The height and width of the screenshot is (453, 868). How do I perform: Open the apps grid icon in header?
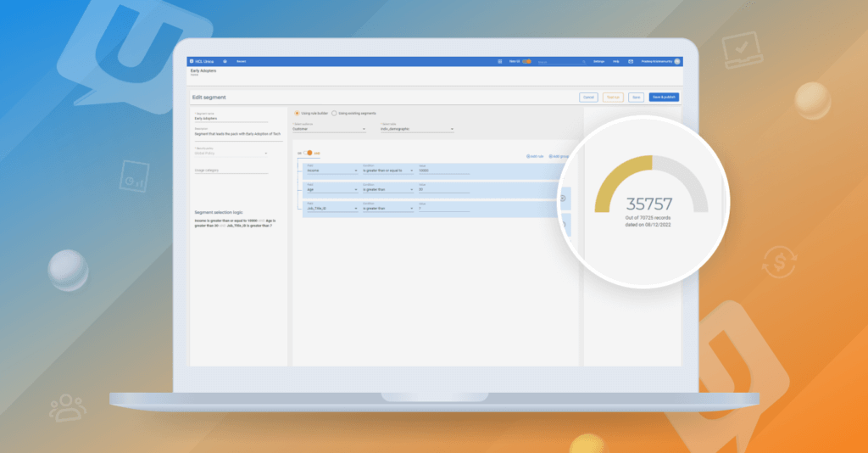[x=500, y=61]
